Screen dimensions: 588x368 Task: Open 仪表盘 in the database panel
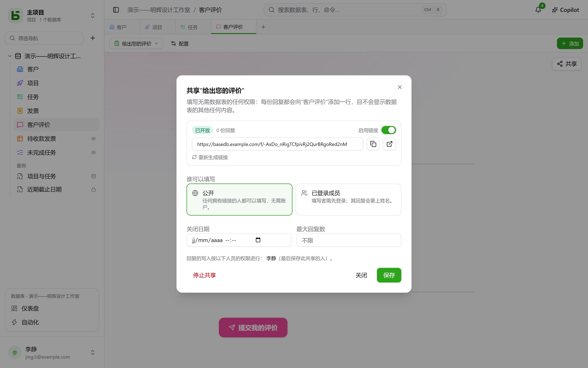(52, 308)
